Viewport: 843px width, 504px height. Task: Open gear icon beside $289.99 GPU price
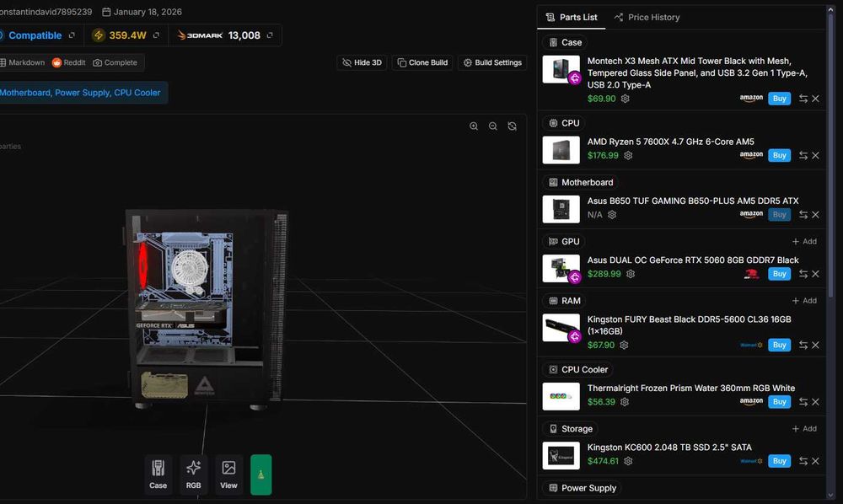pos(631,274)
